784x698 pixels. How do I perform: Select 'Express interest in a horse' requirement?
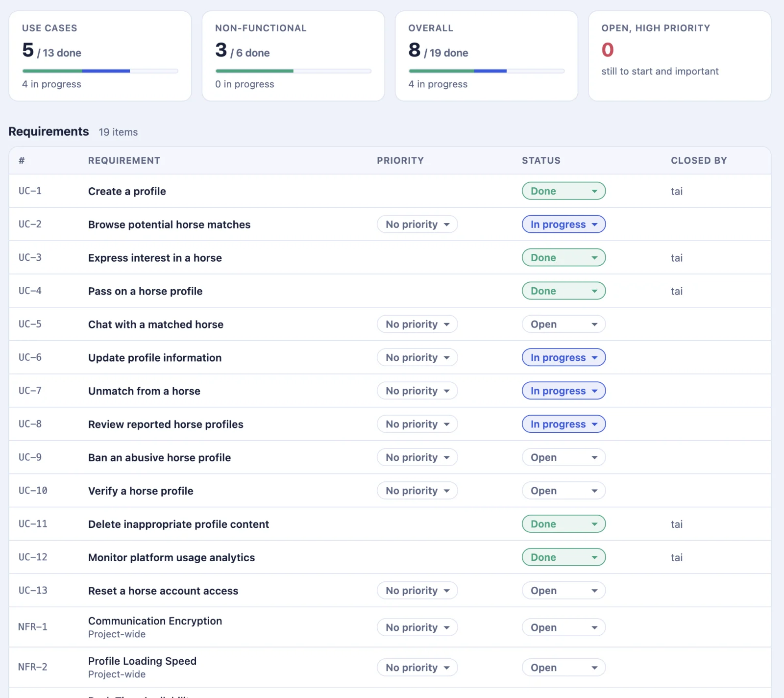pyautogui.click(x=155, y=258)
